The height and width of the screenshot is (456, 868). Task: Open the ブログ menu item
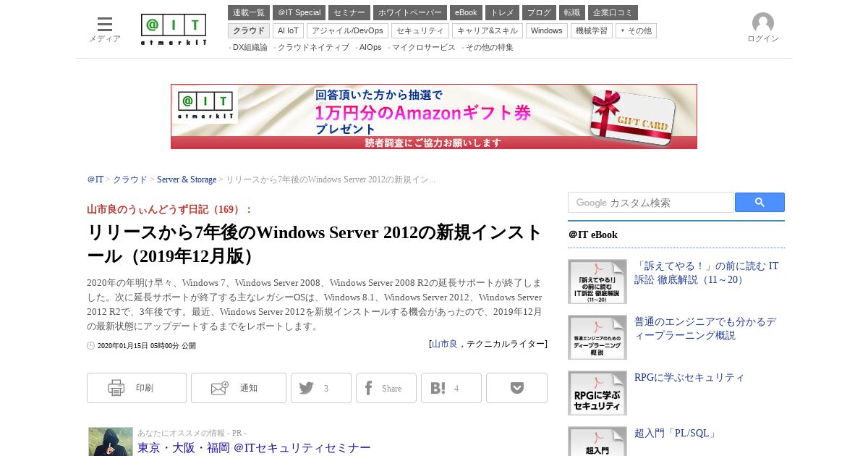[x=539, y=13]
